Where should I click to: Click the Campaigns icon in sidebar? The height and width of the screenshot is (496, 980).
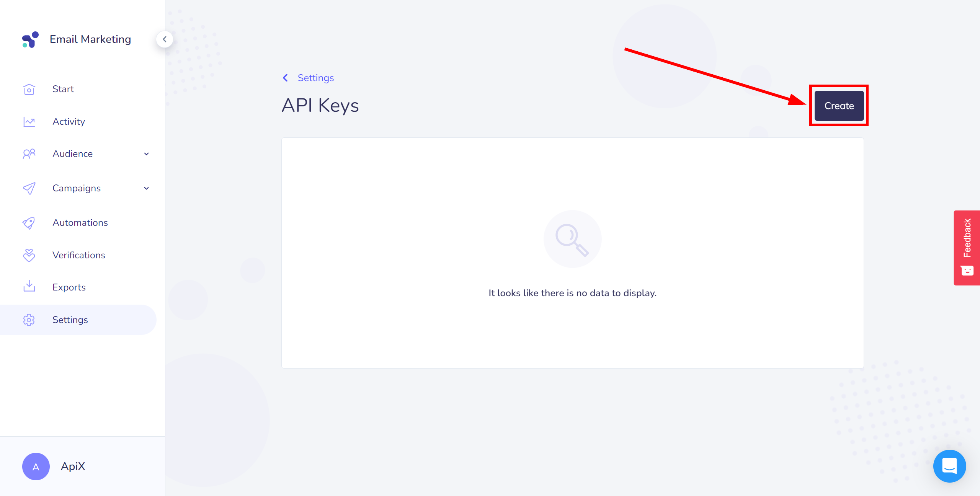point(29,188)
